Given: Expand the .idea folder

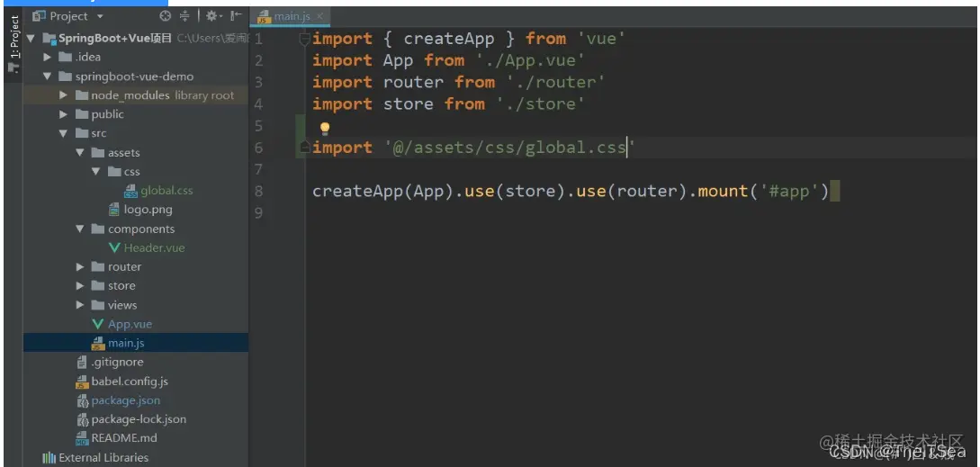Looking at the screenshot, I should tap(47, 58).
